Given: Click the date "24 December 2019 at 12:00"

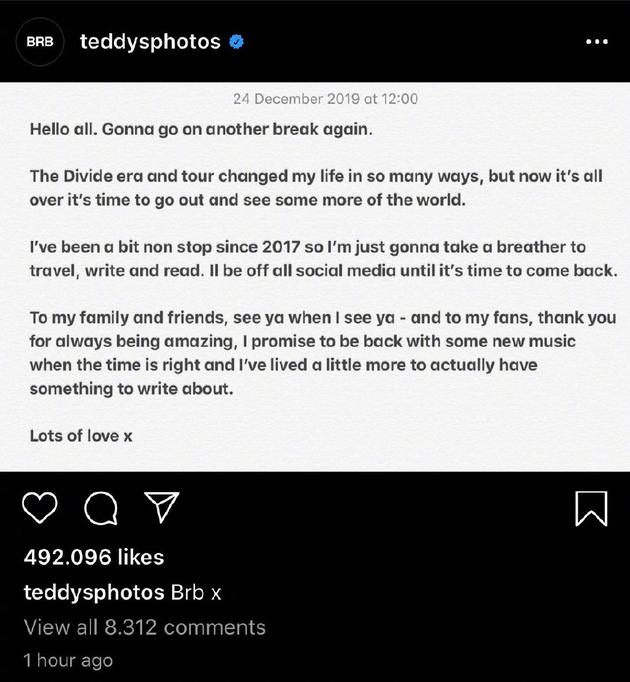Looking at the screenshot, I should point(325,99).
